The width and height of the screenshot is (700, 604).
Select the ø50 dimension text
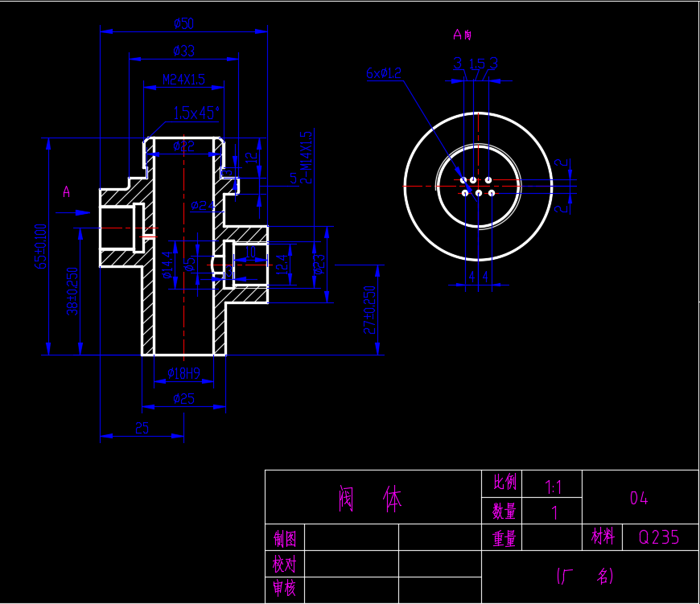point(184,23)
